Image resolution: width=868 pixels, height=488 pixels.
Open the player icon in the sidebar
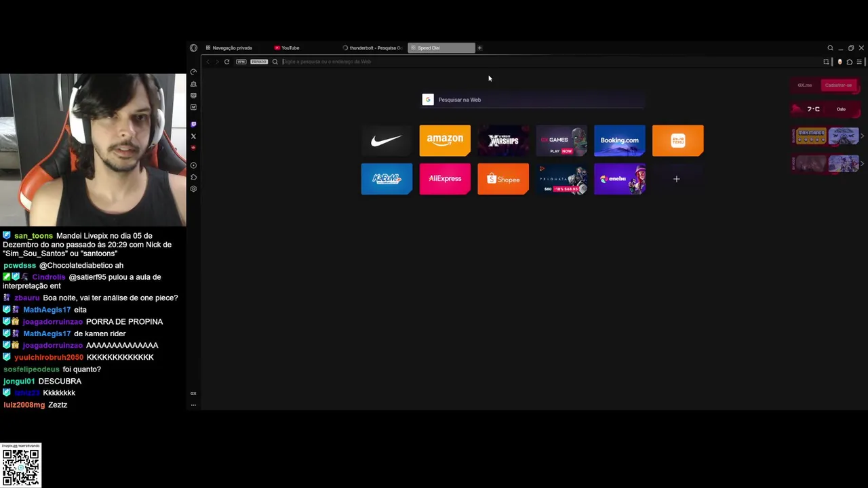click(x=193, y=165)
